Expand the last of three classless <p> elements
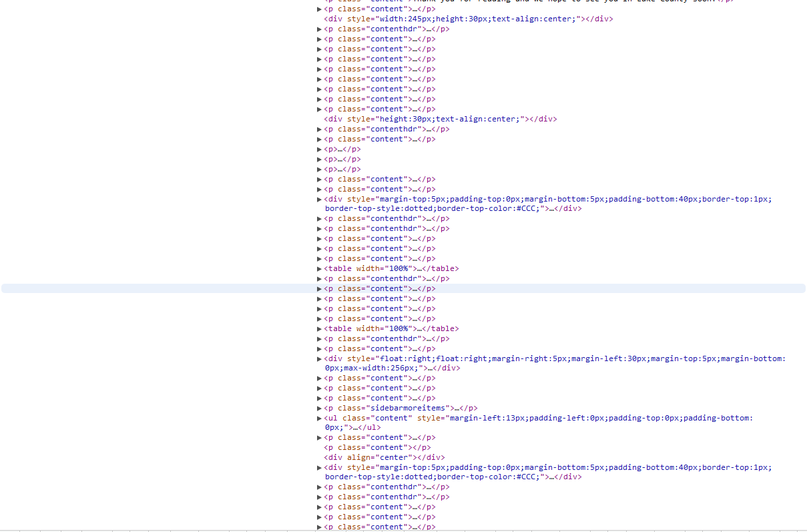 (x=319, y=169)
